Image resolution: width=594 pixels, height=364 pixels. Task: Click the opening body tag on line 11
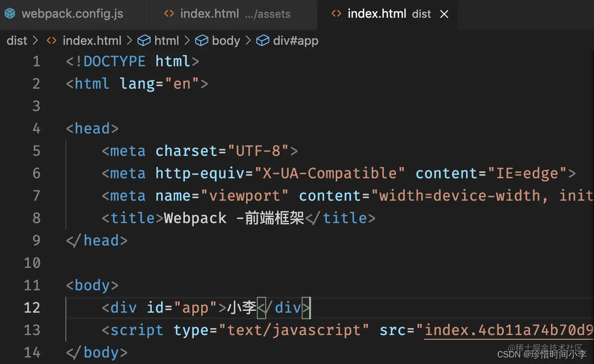pos(92,286)
